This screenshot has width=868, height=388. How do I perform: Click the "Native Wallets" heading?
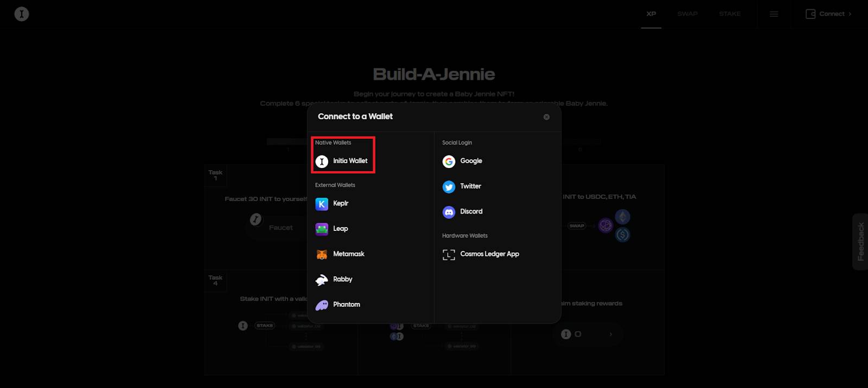[x=333, y=143]
